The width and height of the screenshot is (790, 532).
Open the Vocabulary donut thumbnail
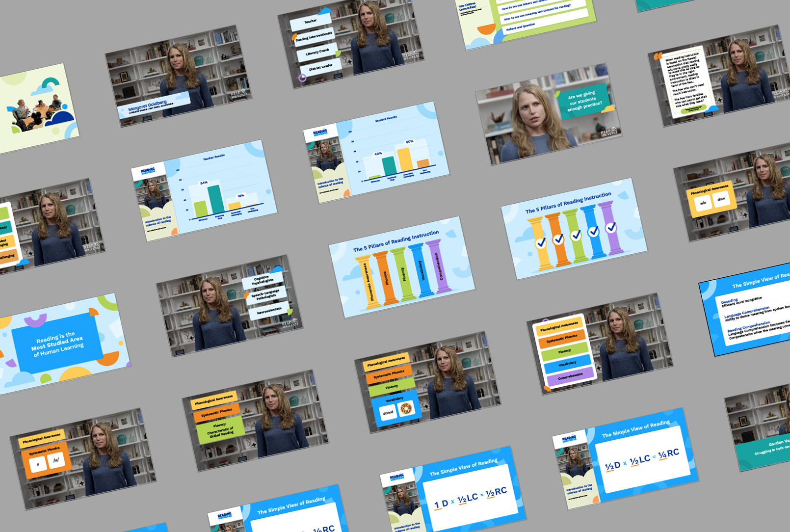(x=427, y=382)
